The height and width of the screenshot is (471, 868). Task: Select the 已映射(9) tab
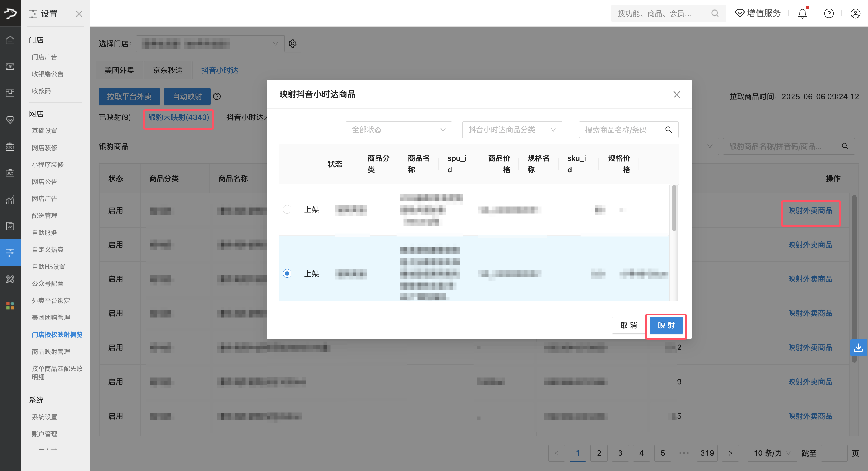pyautogui.click(x=115, y=117)
